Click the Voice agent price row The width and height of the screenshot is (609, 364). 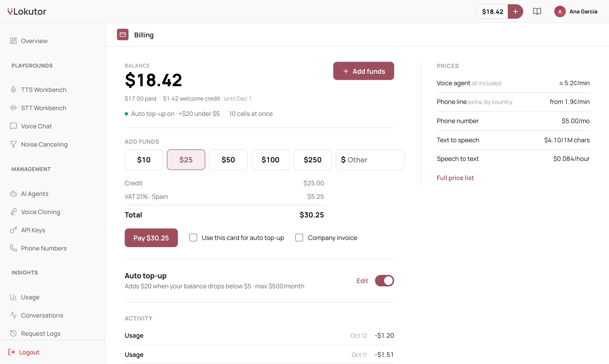pos(513,83)
